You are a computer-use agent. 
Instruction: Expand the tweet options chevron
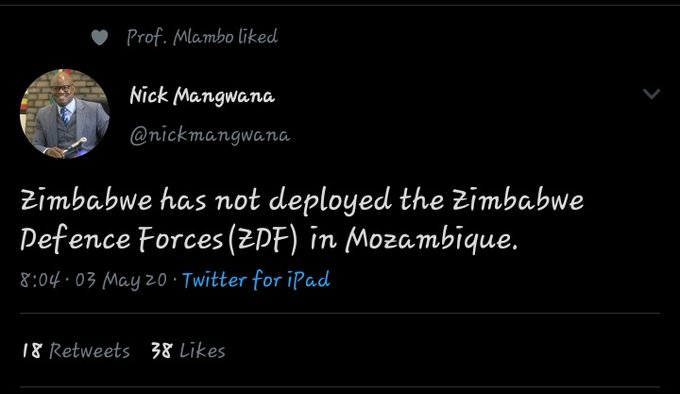(x=651, y=94)
